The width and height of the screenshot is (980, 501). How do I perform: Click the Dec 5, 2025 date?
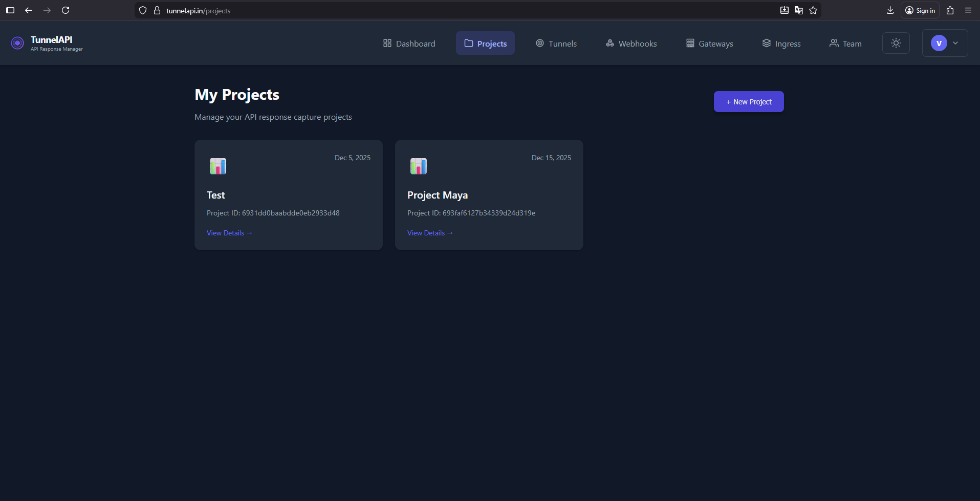click(353, 158)
